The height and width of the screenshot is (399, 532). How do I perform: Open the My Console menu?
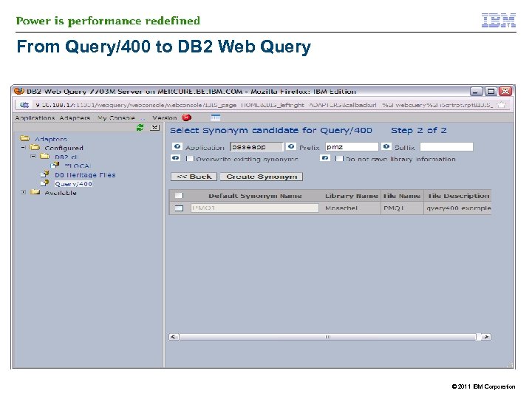(x=116, y=117)
